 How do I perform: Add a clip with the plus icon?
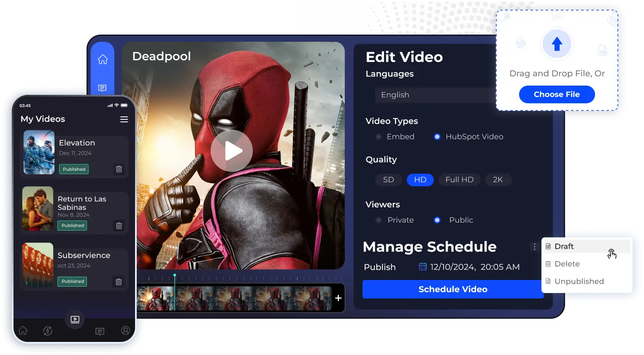pyautogui.click(x=338, y=298)
